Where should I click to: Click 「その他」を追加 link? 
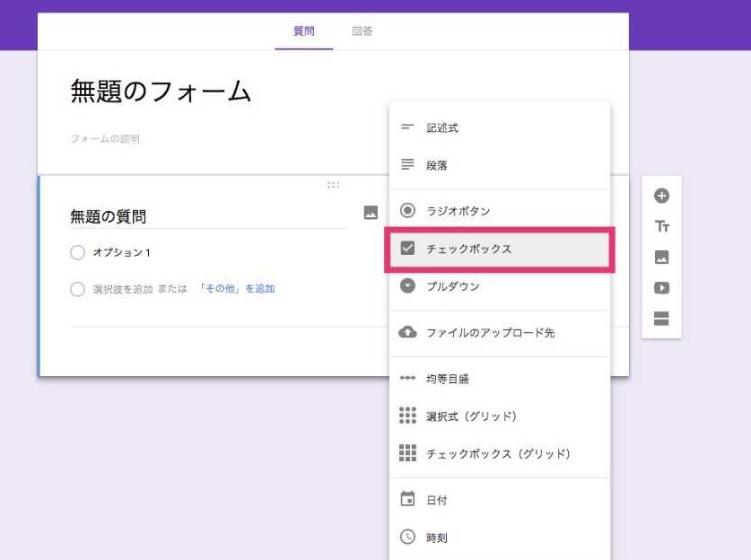pyautogui.click(x=236, y=288)
